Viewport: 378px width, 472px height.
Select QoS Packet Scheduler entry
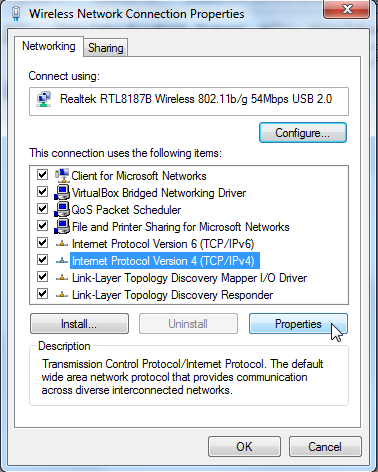click(x=126, y=210)
